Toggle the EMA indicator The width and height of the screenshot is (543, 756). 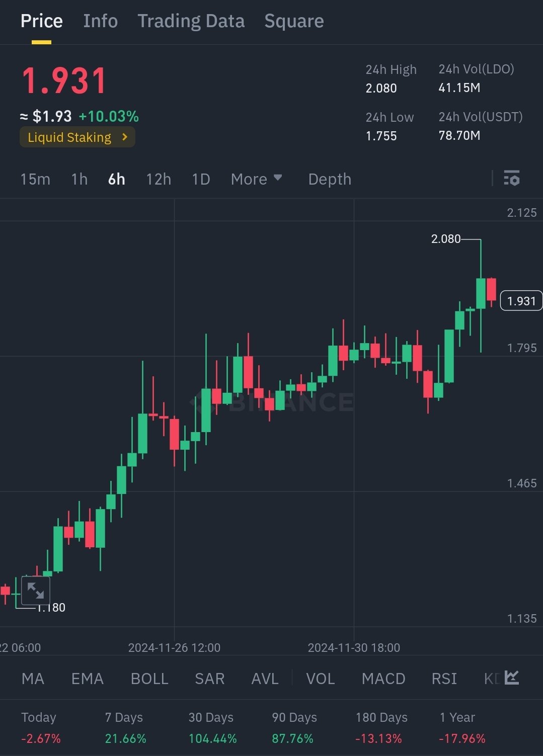click(x=87, y=679)
